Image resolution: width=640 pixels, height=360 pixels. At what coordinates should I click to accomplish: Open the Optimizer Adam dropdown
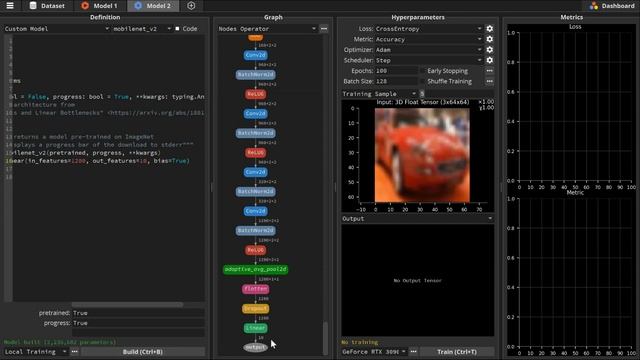click(428, 50)
